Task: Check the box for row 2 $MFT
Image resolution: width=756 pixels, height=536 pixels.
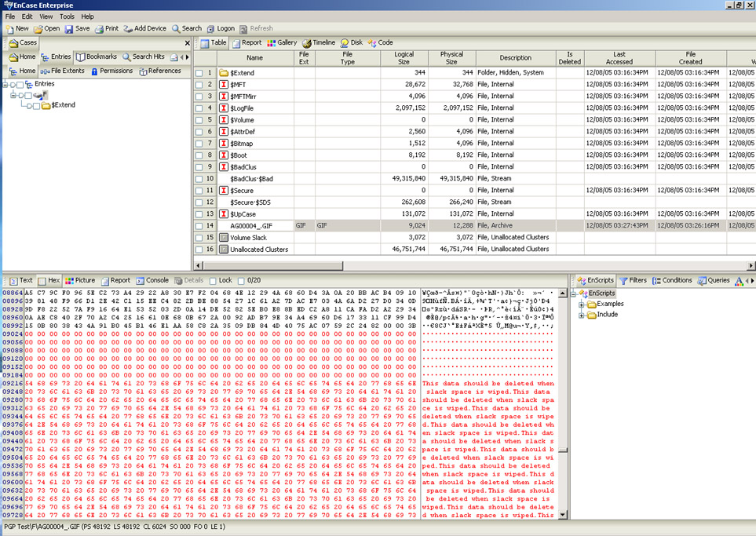Action: tap(199, 84)
